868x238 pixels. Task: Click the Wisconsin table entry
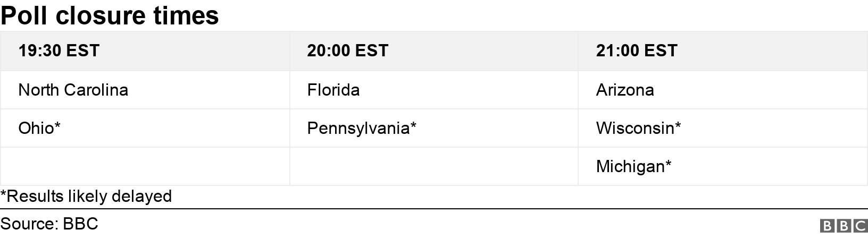tap(638, 128)
